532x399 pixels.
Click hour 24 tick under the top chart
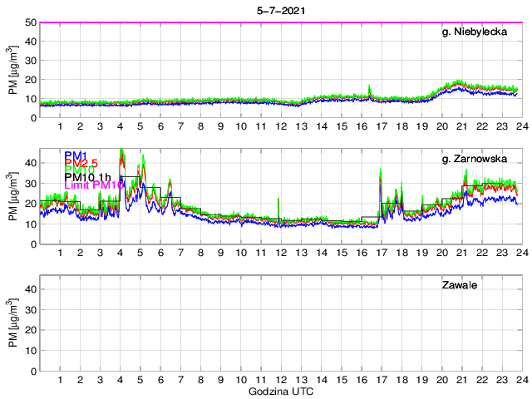pos(520,126)
